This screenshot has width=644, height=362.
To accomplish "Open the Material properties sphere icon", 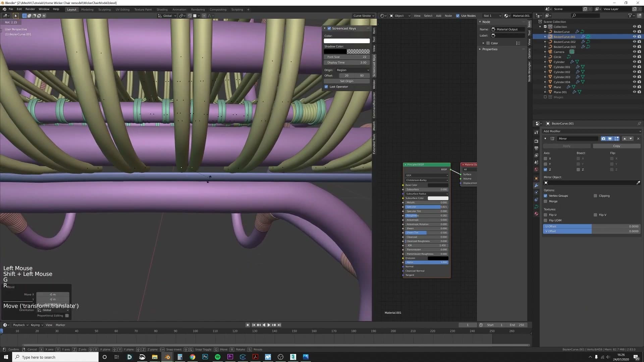I will click(x=536, y=214).
